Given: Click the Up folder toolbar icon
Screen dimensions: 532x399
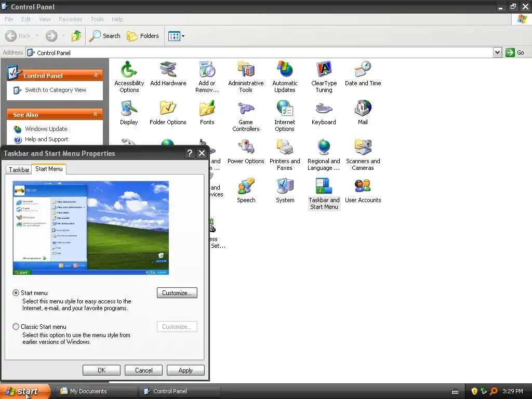Looking at the screenshot, I should 76,36.
